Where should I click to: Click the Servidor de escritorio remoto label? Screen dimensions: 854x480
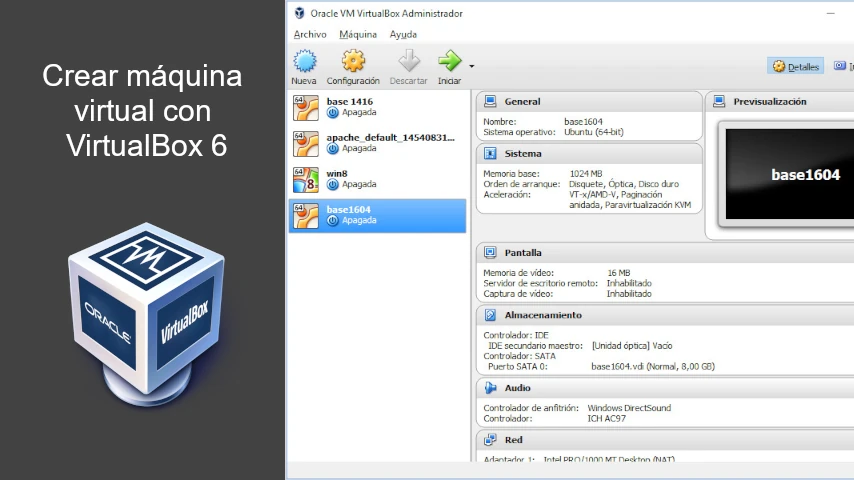click(540, 283)
